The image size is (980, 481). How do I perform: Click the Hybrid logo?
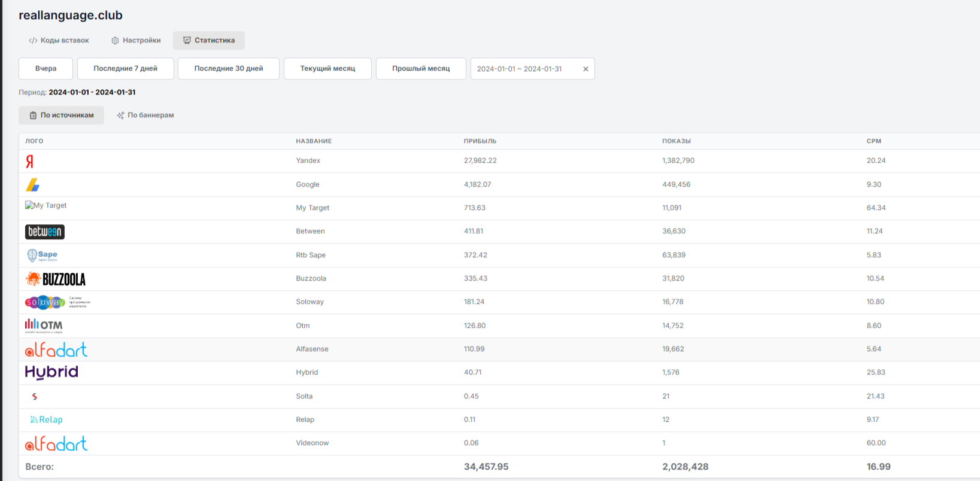[51, 372]
